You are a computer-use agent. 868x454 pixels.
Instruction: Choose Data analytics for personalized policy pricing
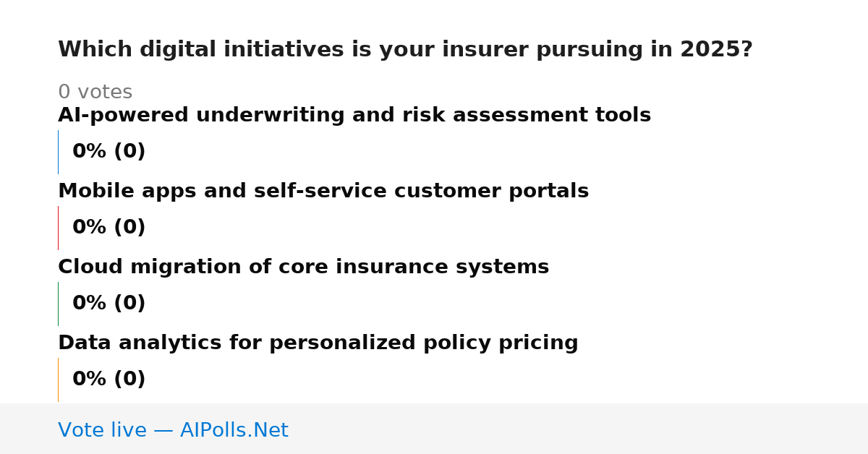(318, 343)
